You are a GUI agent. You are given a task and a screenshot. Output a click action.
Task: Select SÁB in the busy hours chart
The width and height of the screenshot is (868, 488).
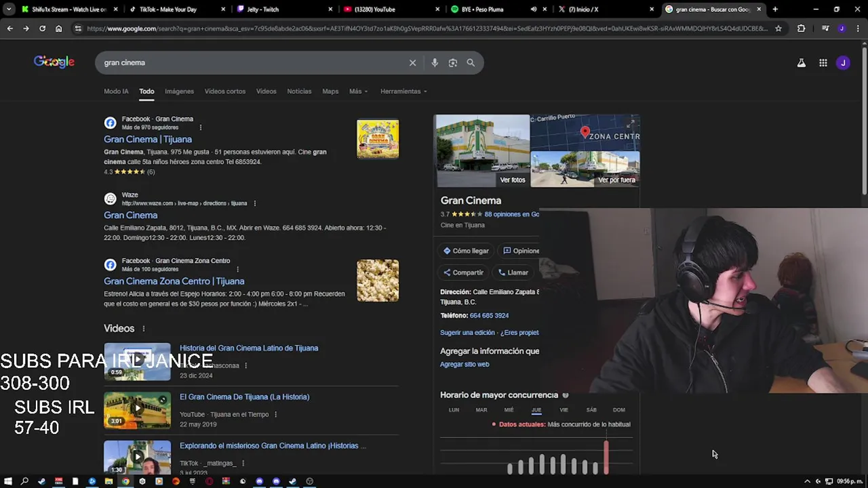click(x=591, y=410)
